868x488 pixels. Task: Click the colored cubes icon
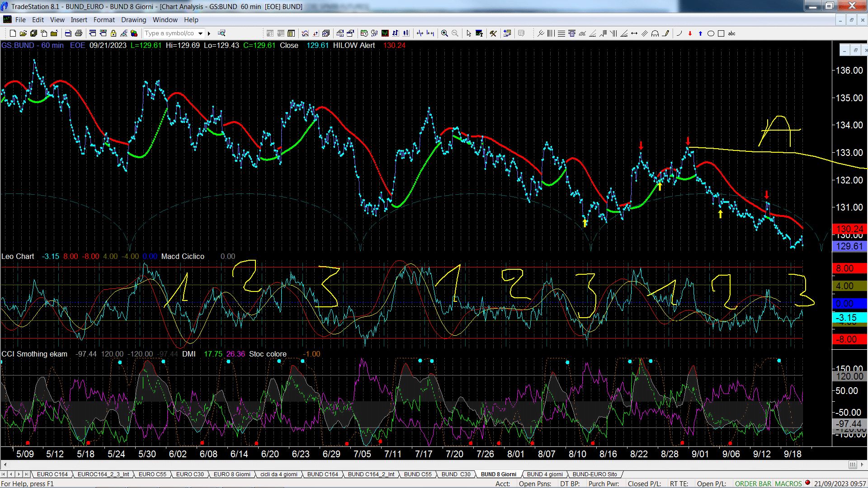click(134, 33)
